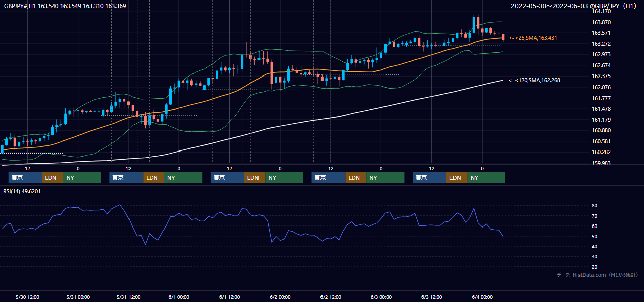The width and height of the screenshot is (644, 302).
Task: Click the leftmost LDN session block
Action: [52, 178]
